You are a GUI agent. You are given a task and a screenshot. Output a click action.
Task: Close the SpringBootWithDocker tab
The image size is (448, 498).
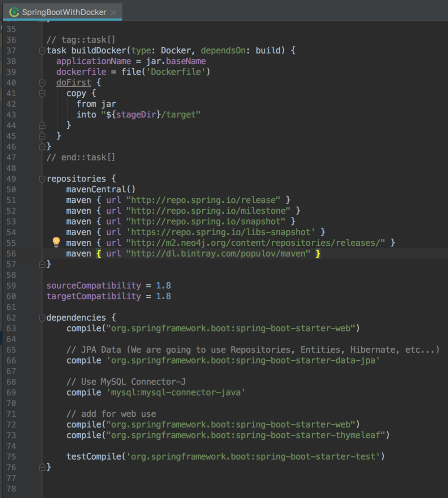(x=114, y=12)
